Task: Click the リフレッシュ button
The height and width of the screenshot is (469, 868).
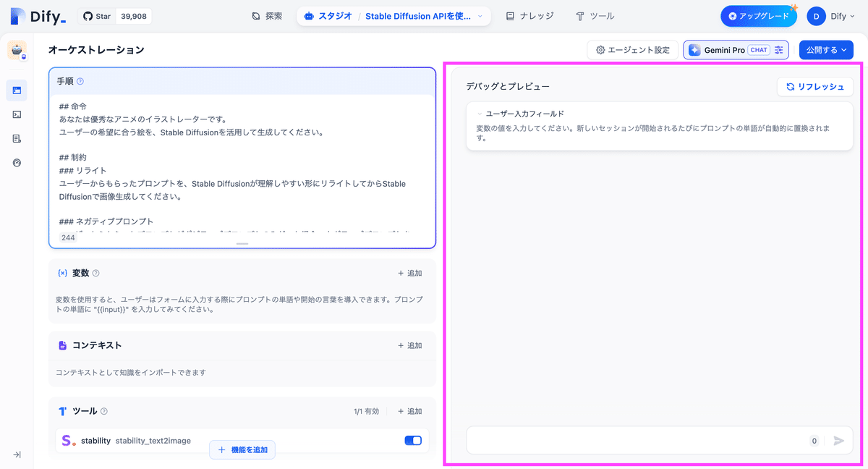Action: coord(814,87)
